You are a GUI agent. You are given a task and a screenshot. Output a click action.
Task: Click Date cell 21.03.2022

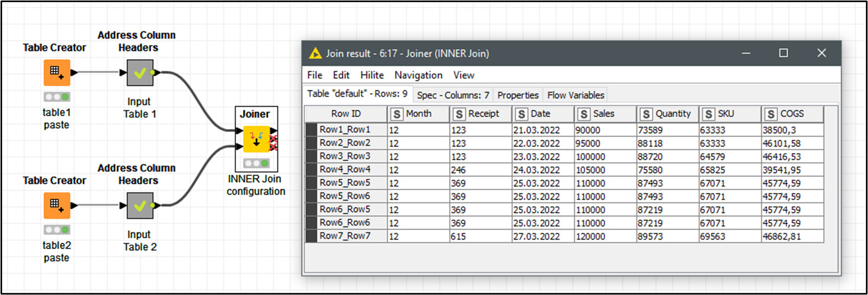(543, 130)
